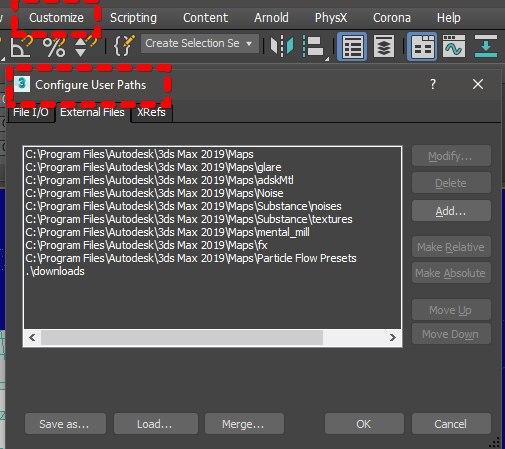Click the Move Down button
The height and width of the screenshot is (449, 505).
coord(451,334)
